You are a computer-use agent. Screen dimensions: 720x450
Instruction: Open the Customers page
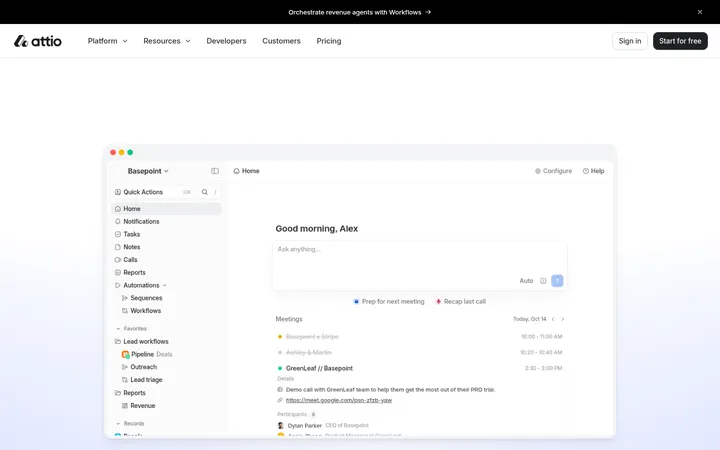[x=281, y=41]
